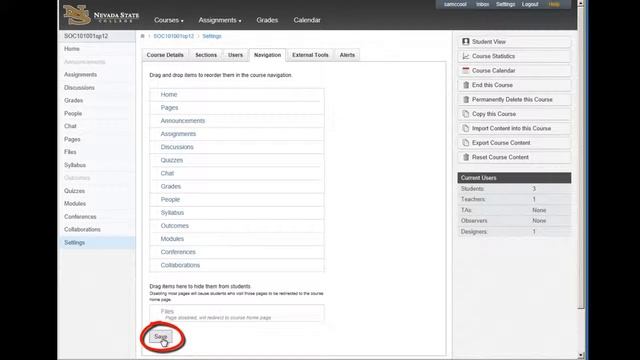Click the scrollbar down arrow
This screenshot has height=360, width=640.
point(581,356)
